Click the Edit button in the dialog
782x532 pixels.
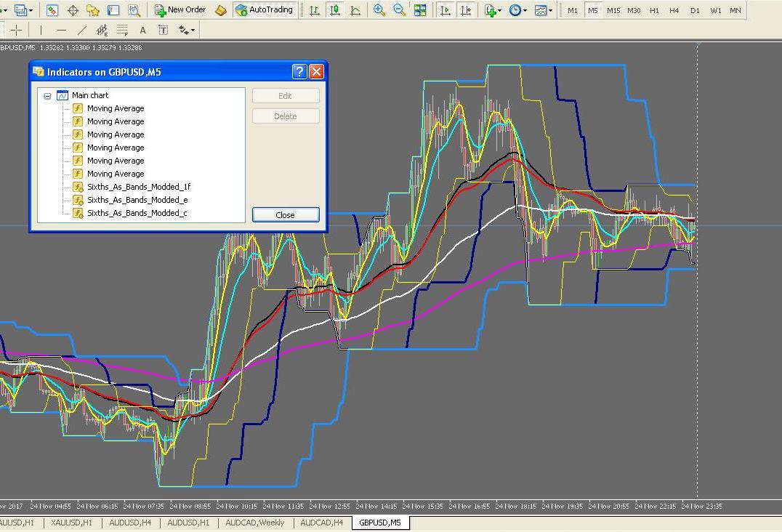pos(286,96)
